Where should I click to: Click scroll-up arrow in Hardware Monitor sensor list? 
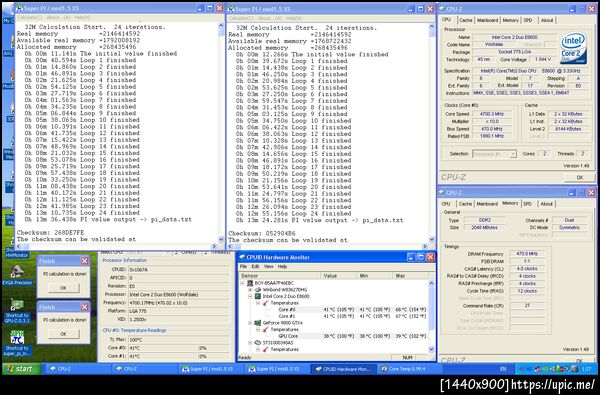(432, 283)
